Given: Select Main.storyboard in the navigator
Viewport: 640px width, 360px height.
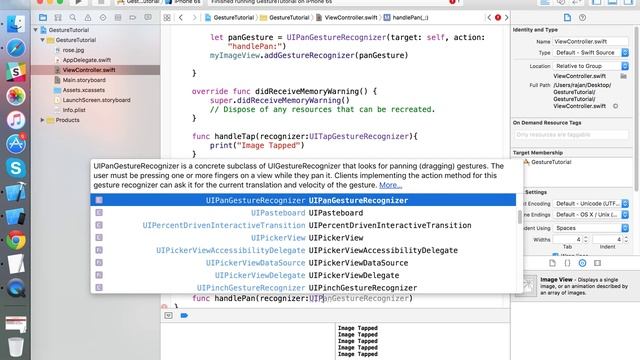Looking at the screenshot, I should point(84,80).
